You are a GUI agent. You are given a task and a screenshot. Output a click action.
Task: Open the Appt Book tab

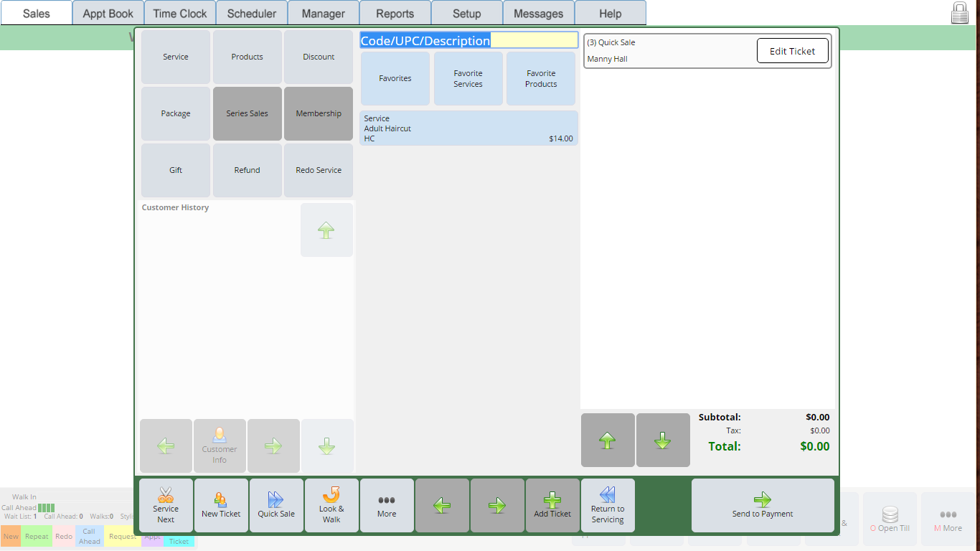pyautogui.click(x=108, y=13)
